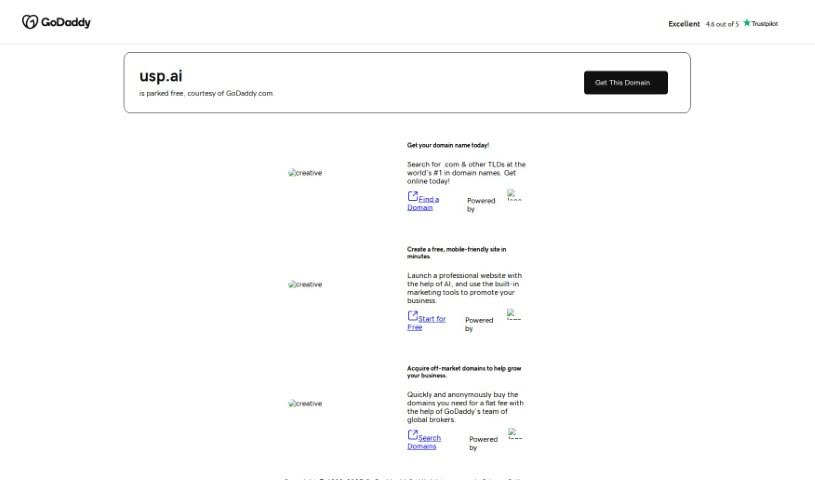Click the GoDaddy logo
Image resolution: width=815 pixels, height=480 pixels.
[56, 22]
